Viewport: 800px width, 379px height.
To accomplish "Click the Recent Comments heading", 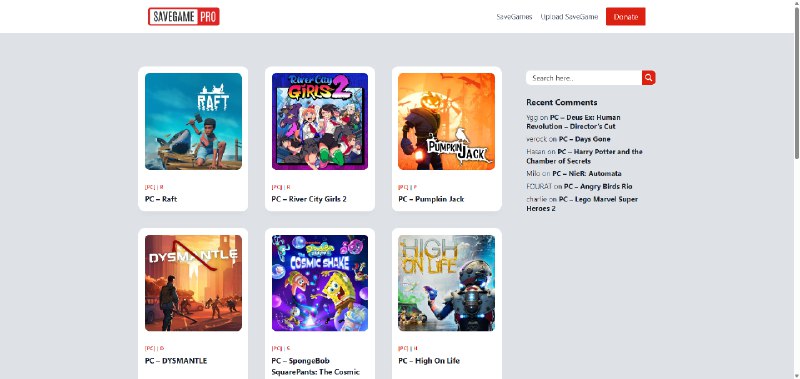I will 561,102.
